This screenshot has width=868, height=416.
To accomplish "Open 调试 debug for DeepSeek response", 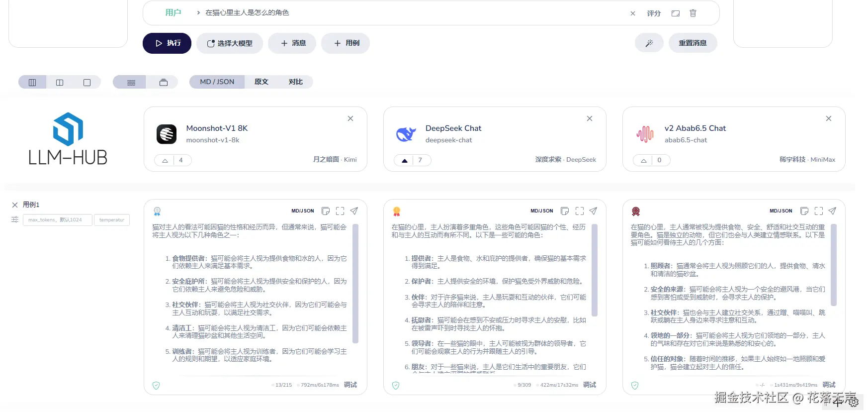I will coord(590,385).
